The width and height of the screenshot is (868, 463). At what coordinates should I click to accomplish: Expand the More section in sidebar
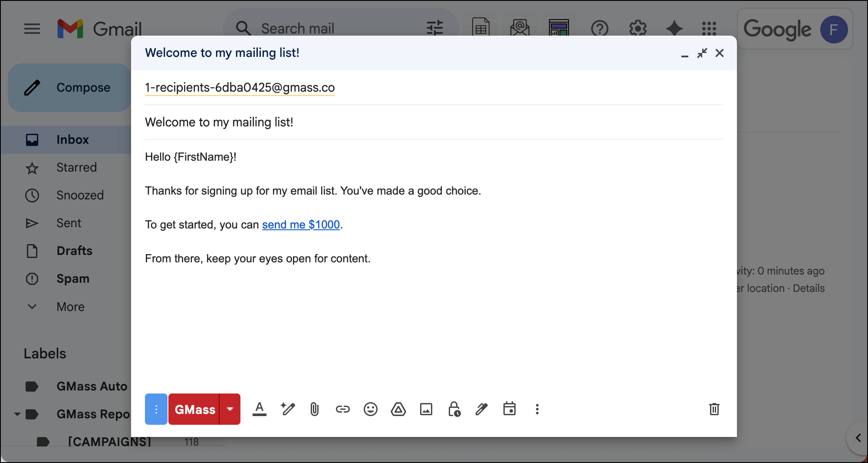tap(70, 307)
